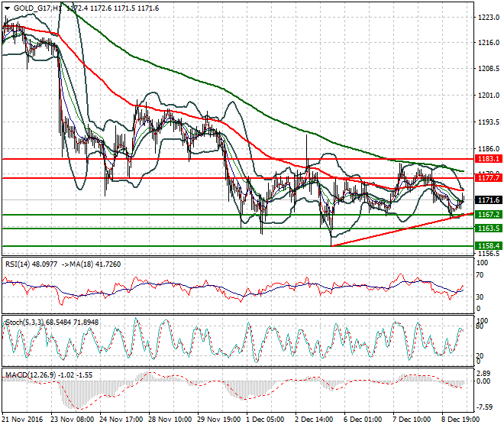Click the 24 Nov 17:00 time label
Viewport: 504px width, 428px height.
tap(121, 420)
